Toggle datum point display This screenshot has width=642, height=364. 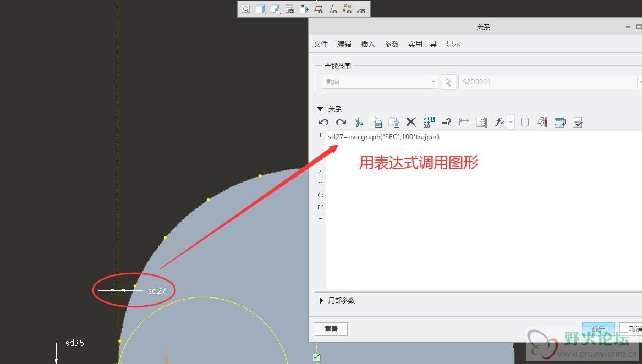click(x=347, y=9)
